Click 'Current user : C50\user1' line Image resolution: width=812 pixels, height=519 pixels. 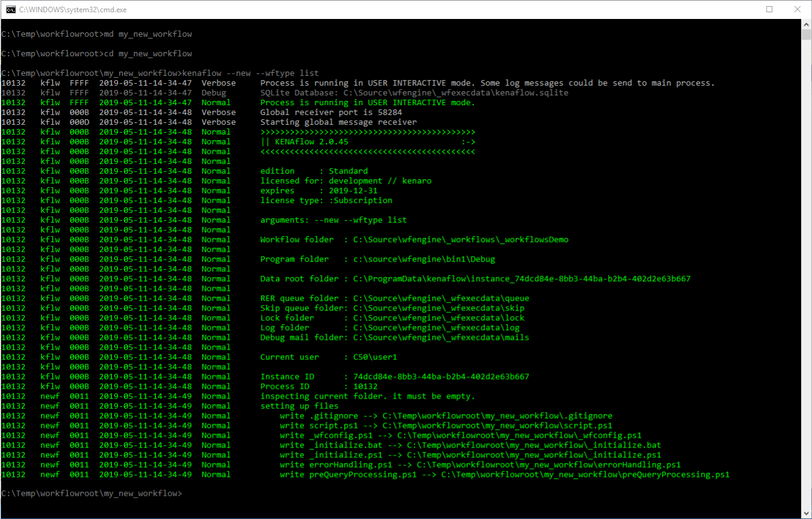(x=329, y=357)
